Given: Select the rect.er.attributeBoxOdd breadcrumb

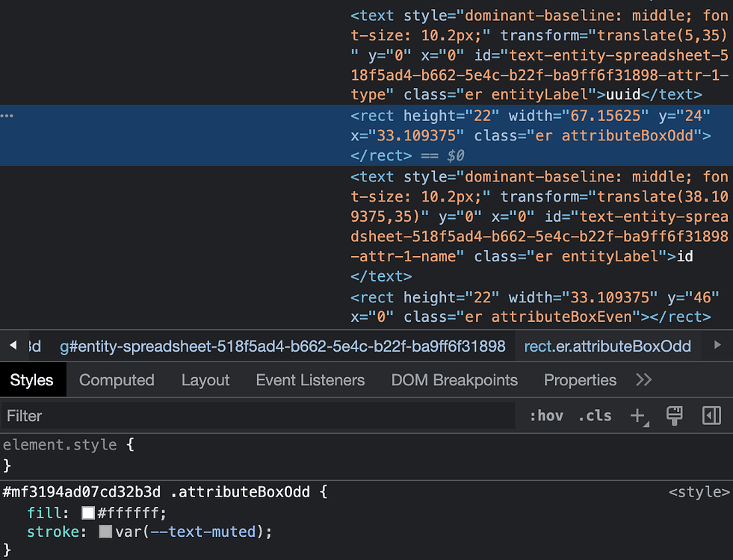Looking at the screenshot, I should click(607, 346).
